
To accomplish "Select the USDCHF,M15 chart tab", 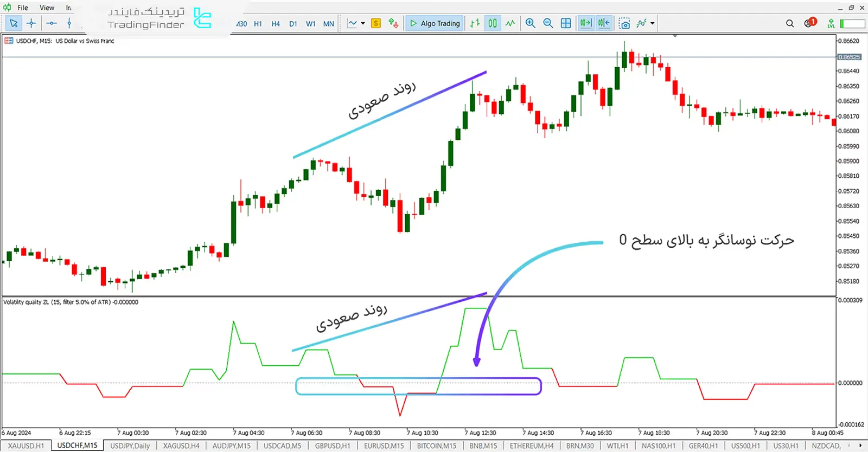I will pos(77,445).
